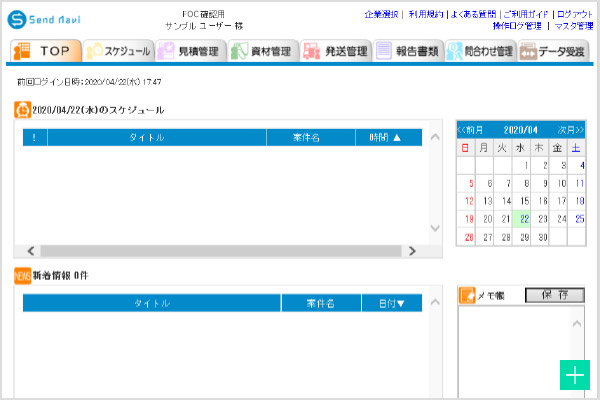Screen dimensions: 600x400
Task: Select the 発送管理 tab
Action: 336,51
